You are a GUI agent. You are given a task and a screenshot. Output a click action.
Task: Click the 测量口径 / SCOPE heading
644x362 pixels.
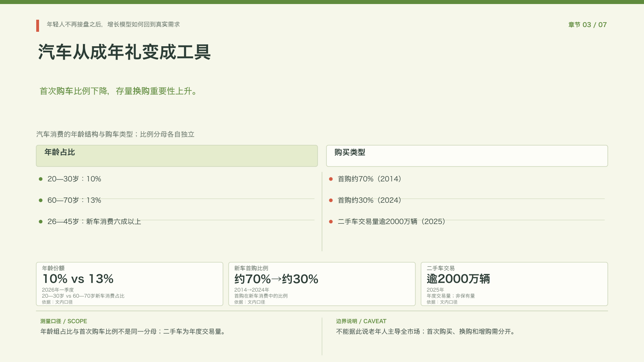(64, 321)
